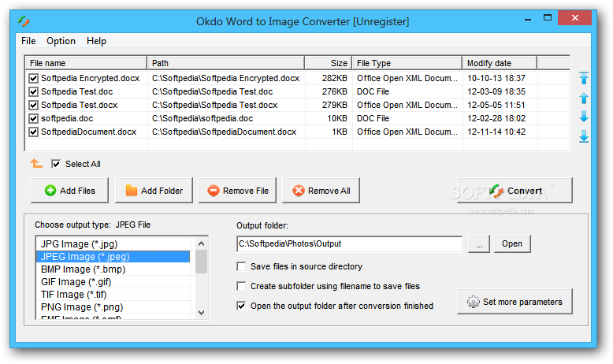This screenshot has width=613, height=364.
Task: Sort by File Type column header
Action: [x=407, y=63]
